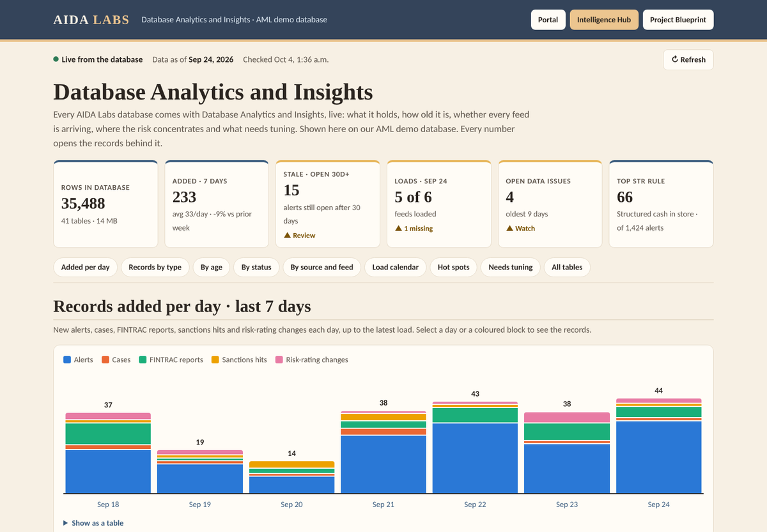The height and width of the screenshot is (532, 767).
Task: Click the 5 of 6 loads value
Action: pyautogui.click(x=414, y=197)
